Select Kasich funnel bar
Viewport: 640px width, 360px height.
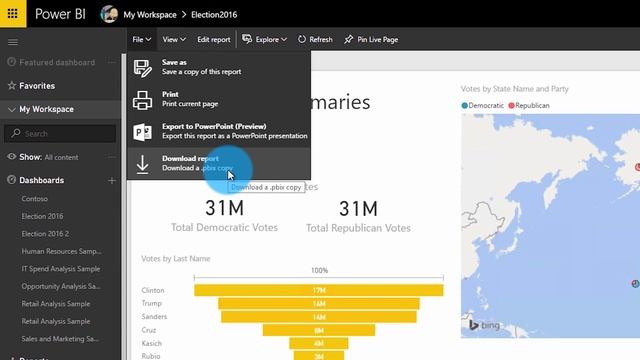coord(319,343)
